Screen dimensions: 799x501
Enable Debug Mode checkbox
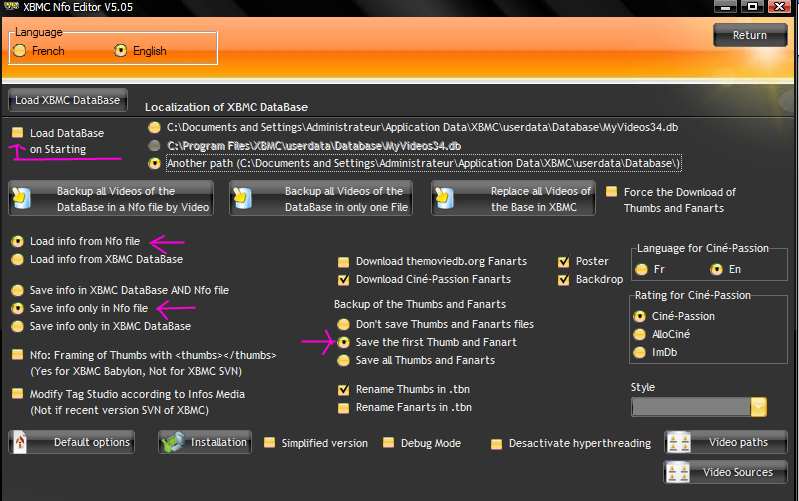coord(388,442)
